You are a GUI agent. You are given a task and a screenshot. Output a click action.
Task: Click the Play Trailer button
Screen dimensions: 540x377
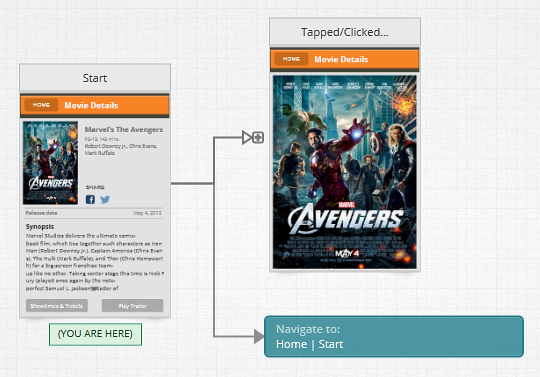[x=133, y=305]
